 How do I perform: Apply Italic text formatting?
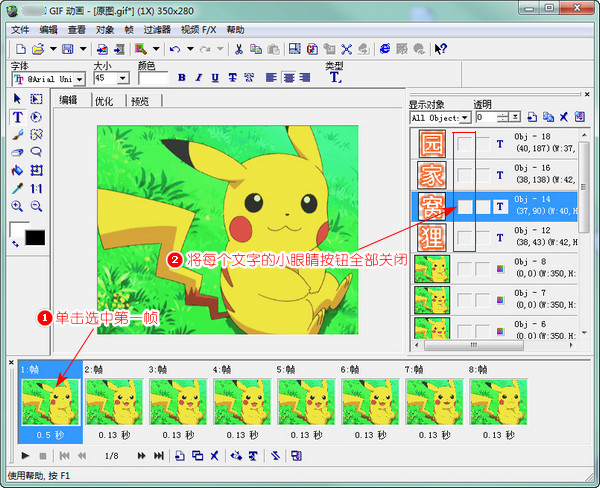(199, 78)
